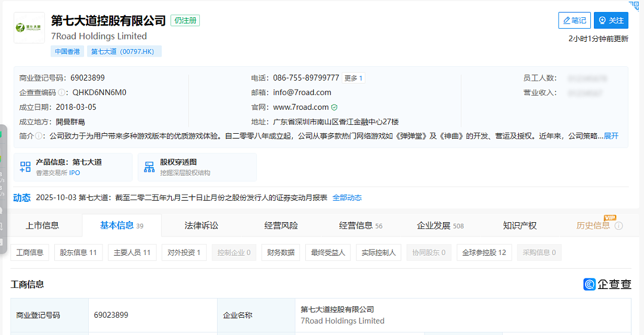644x335 pixels.
Task: Click the info icon beside 历史信息
Action: (619, 226)
